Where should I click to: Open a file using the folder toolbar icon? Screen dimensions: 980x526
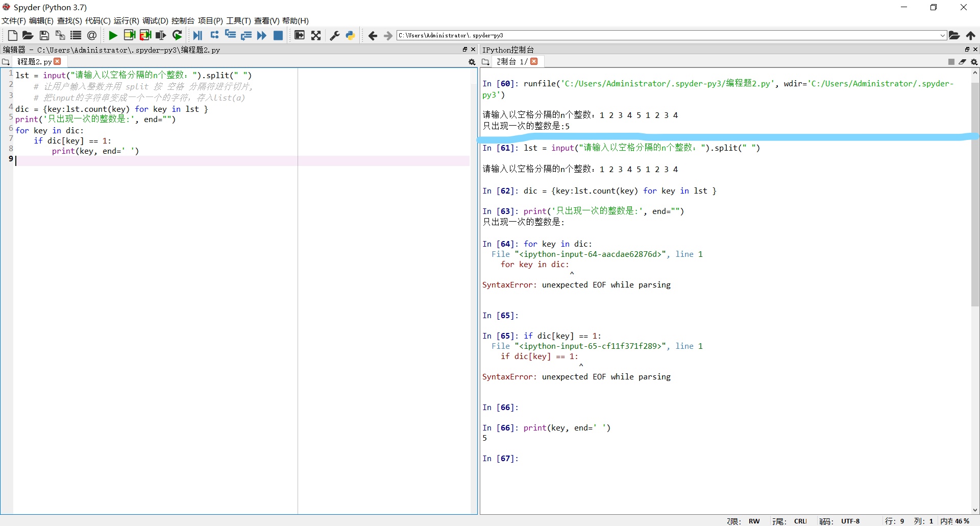[28, 35]
